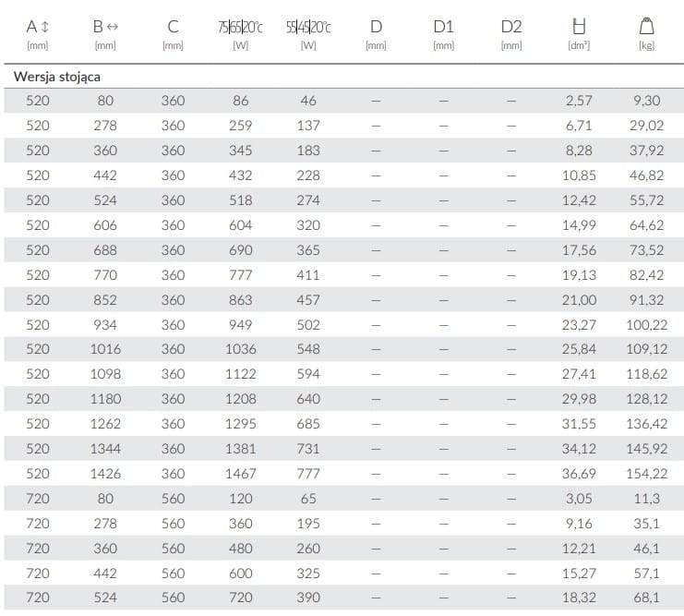Select the D1 column header
Image resolution: width=684 pixels, height=616 pixels.
(443, 27)
